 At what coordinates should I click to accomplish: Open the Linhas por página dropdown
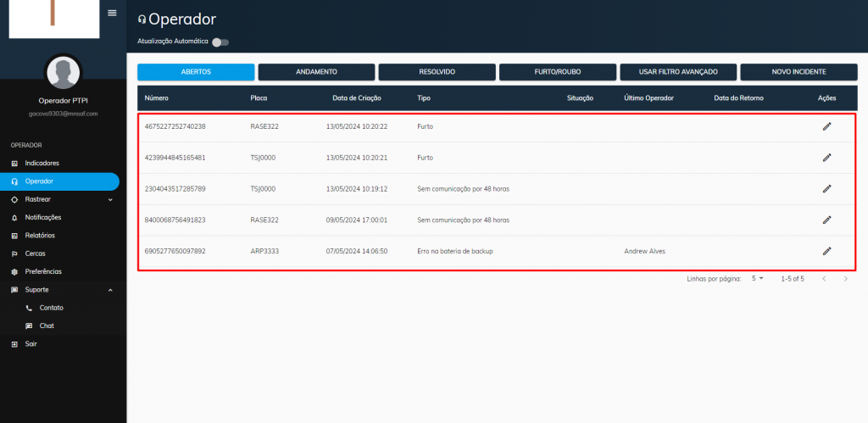757,279
